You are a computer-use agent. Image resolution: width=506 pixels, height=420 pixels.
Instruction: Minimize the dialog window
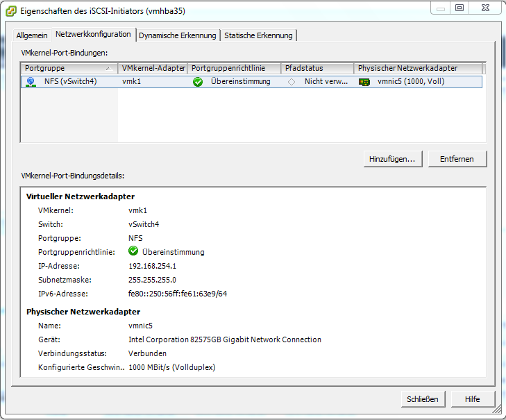click(x=441, y=8)
